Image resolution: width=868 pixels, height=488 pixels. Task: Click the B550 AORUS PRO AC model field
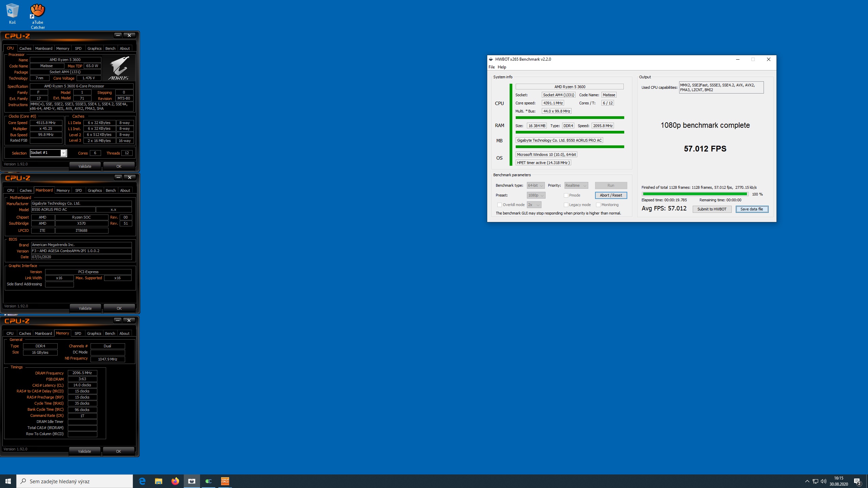[x=63, y=210]
